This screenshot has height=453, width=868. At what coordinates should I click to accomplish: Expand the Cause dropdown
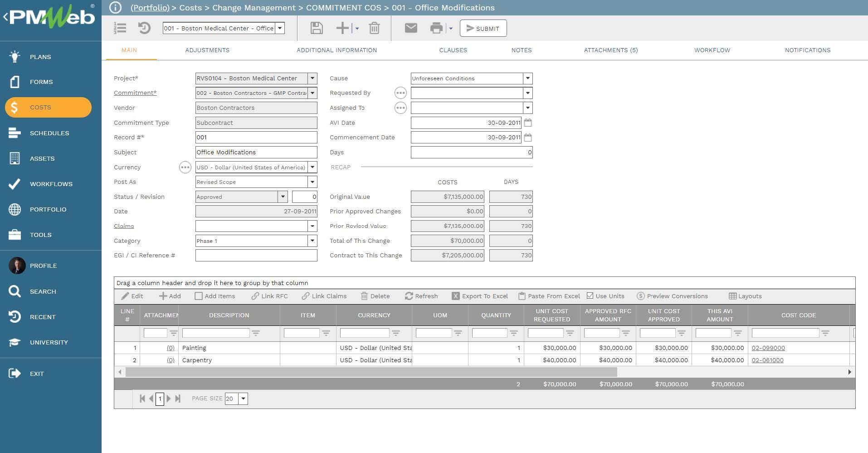pos(528,78)
